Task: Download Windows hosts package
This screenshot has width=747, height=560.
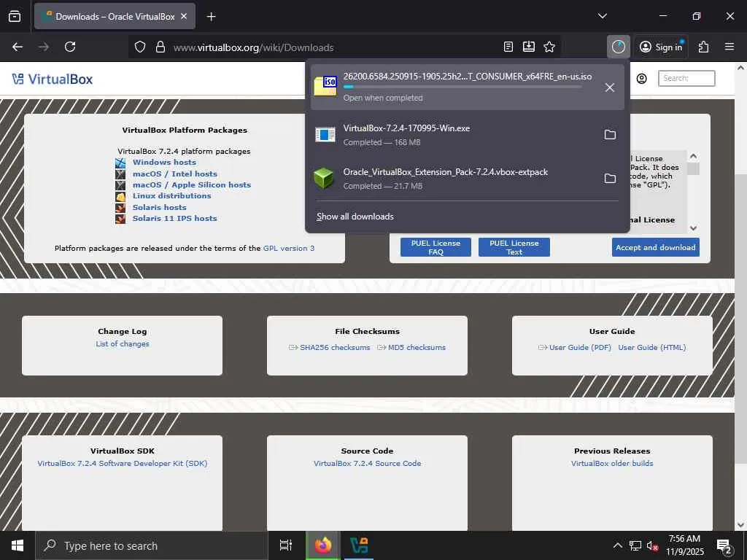Action: [x=164, y=163]
